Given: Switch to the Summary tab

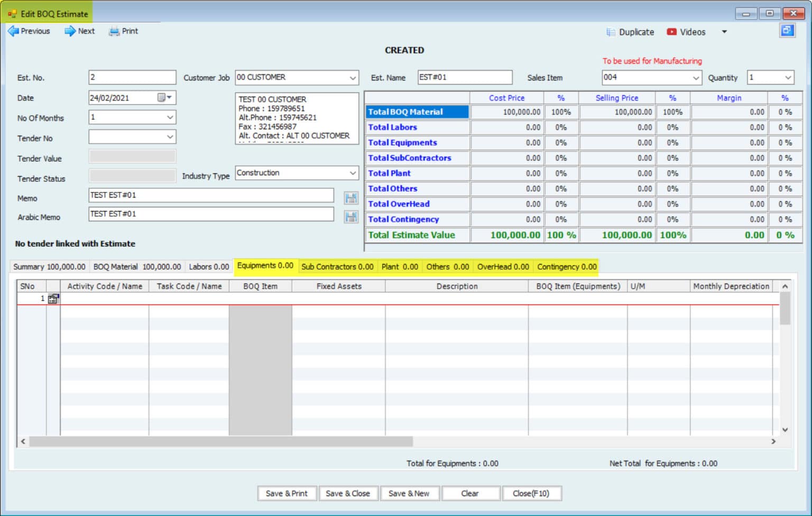Looking at the screenshot, I should (x=49, y=267).
